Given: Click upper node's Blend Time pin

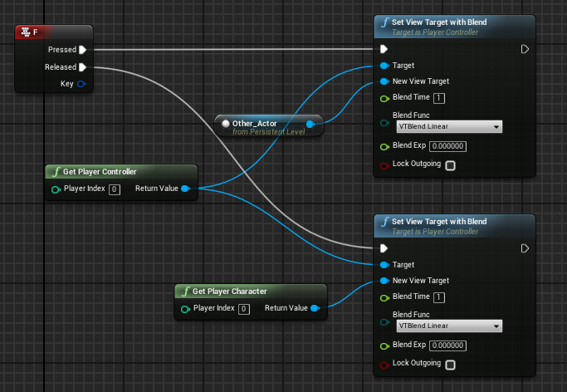Looking at the screenshot, I should pos(384,98).
